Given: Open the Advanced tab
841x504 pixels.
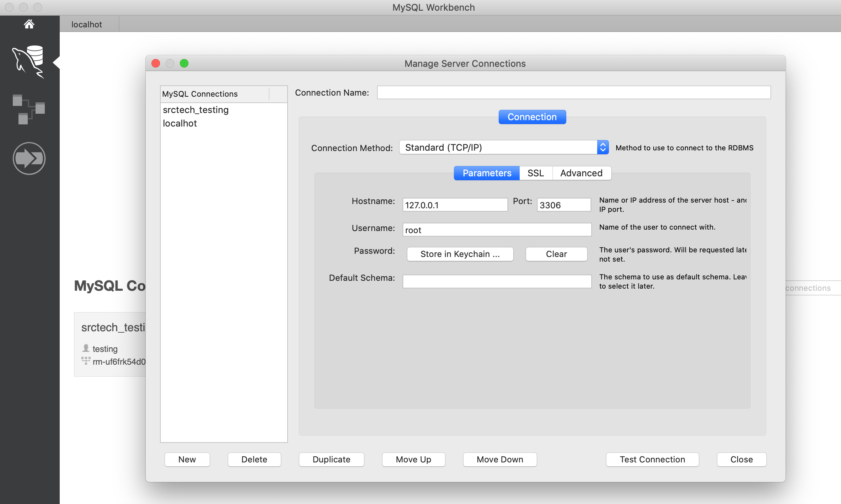Looking at the screenshot, I should tap(582, 173).
